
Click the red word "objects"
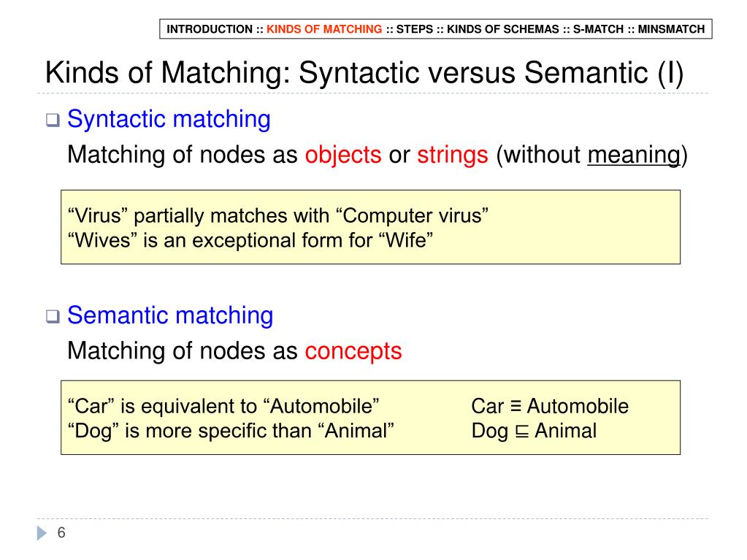[x=343, y=155]
